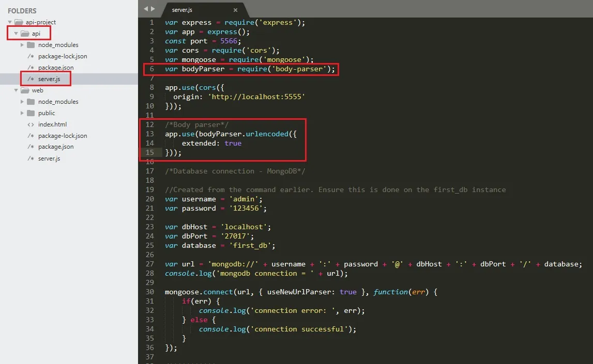Click the api-project folder icon
The width and height of the screenshot is (593, 364).
[x=19, y=22]
